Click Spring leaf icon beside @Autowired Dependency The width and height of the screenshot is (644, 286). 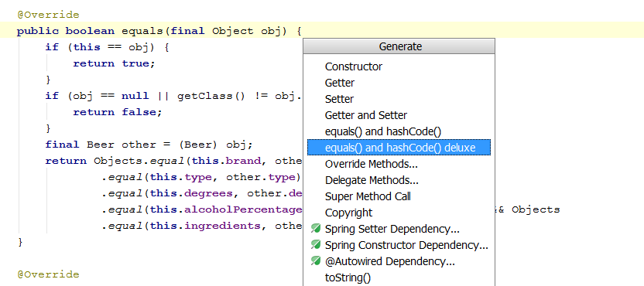(x=316, y=260)
